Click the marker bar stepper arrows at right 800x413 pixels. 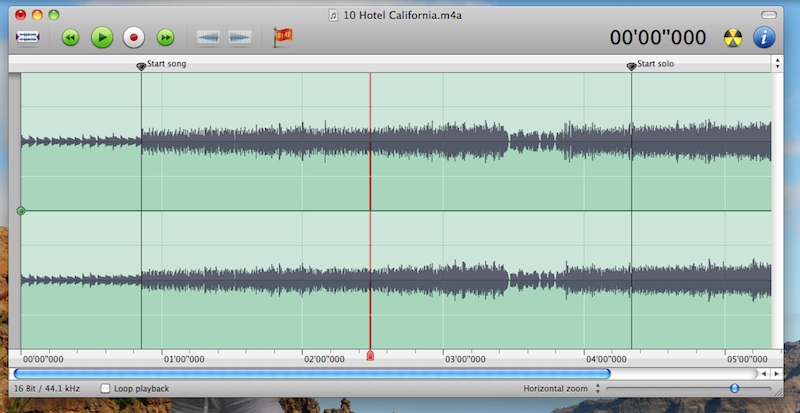(778, 63)
